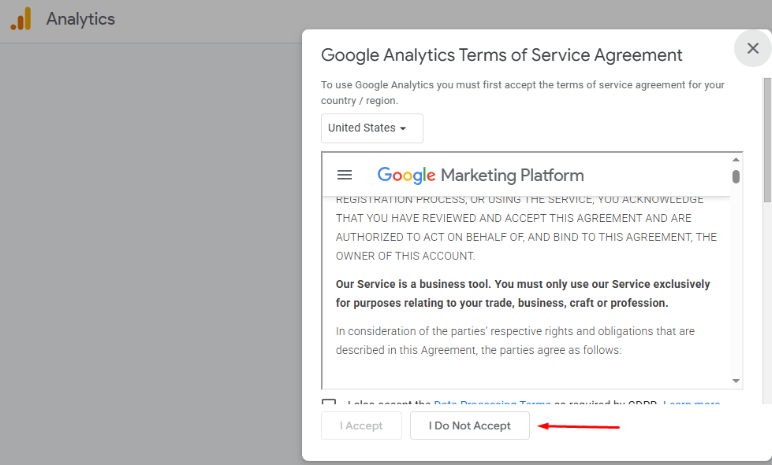The image size is (772, 465).
Task: Click the dialog title 'Google Analytics Terms of Service Agreement'
Action: [501, 55]
